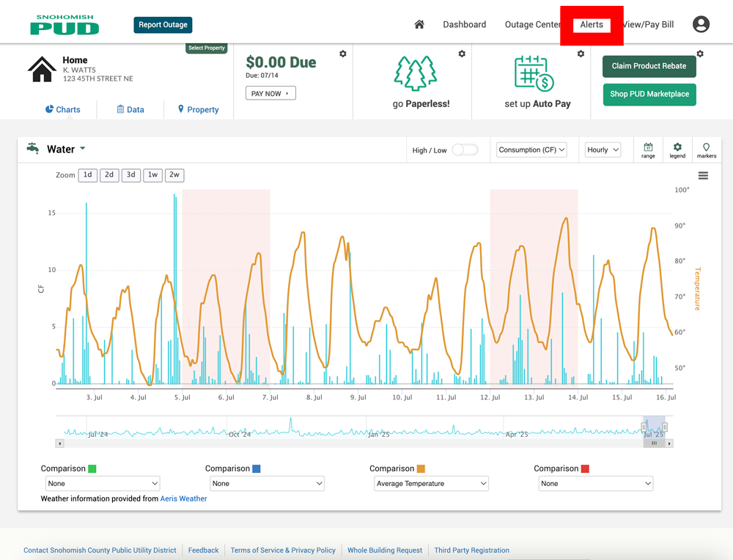Click the Report Outage button
The height and width of the screenshot is (560, 733).
point(163,25)
